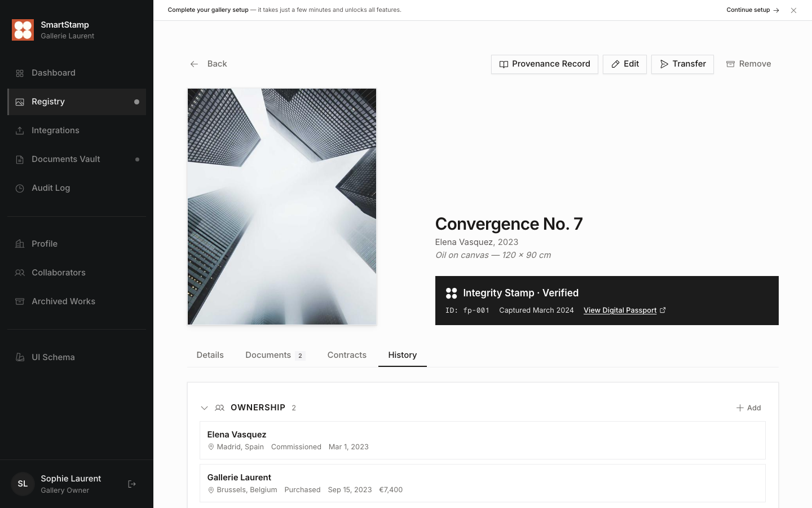The image size is (812, 508).
Task: Collapse the Ownership section chevron
Action: click(x=204, y=408)
